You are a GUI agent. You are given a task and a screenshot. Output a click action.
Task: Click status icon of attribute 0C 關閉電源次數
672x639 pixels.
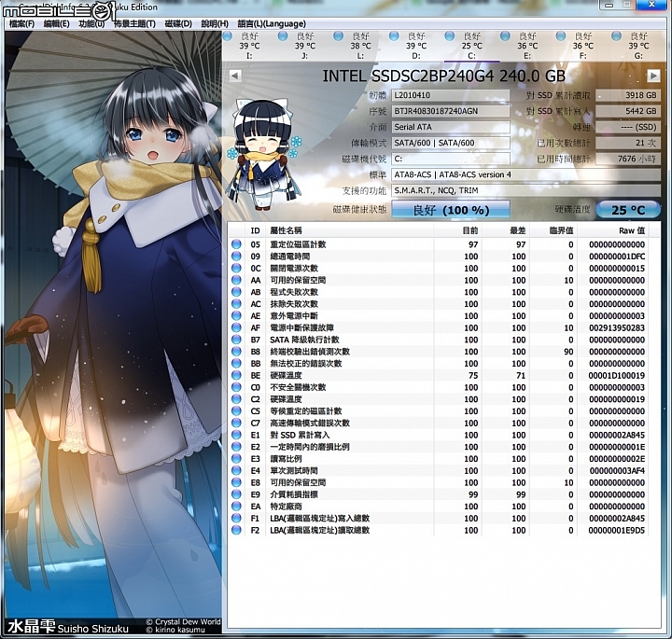click(236, 268)
